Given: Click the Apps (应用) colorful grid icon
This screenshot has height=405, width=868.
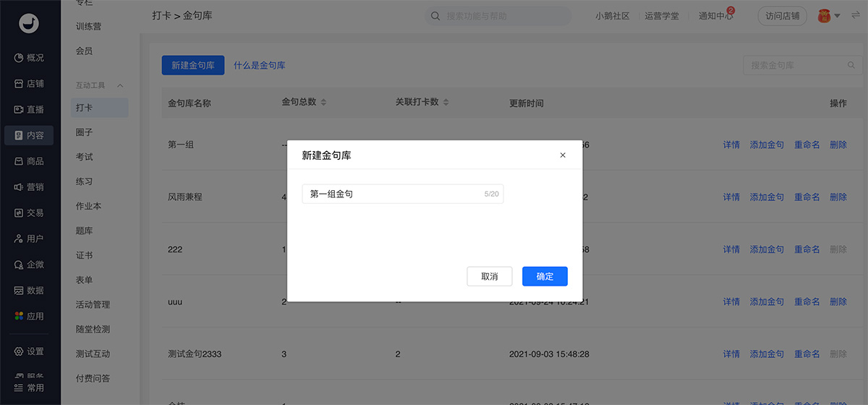Looking at the screenshot, I should click(x=19, y=316).
